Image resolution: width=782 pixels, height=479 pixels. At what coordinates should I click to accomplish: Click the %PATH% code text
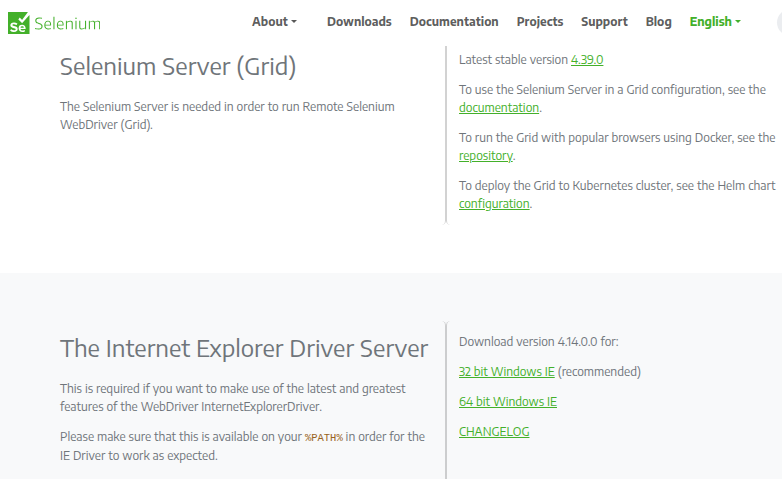[324, 438]
